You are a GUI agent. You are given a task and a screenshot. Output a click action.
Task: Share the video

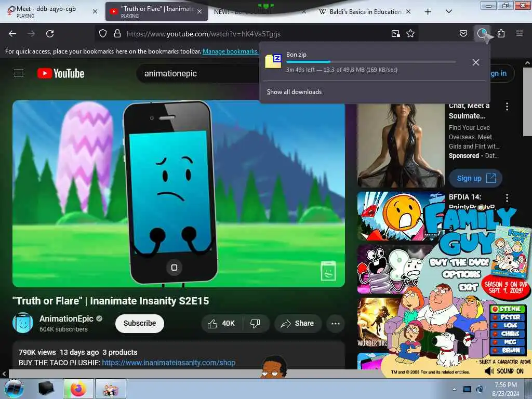[x=298, y=323]
